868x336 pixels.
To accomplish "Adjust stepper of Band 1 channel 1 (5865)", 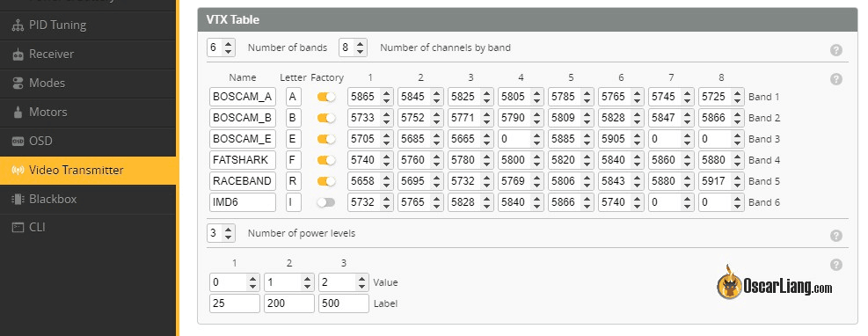I will (x=386, y=97).
